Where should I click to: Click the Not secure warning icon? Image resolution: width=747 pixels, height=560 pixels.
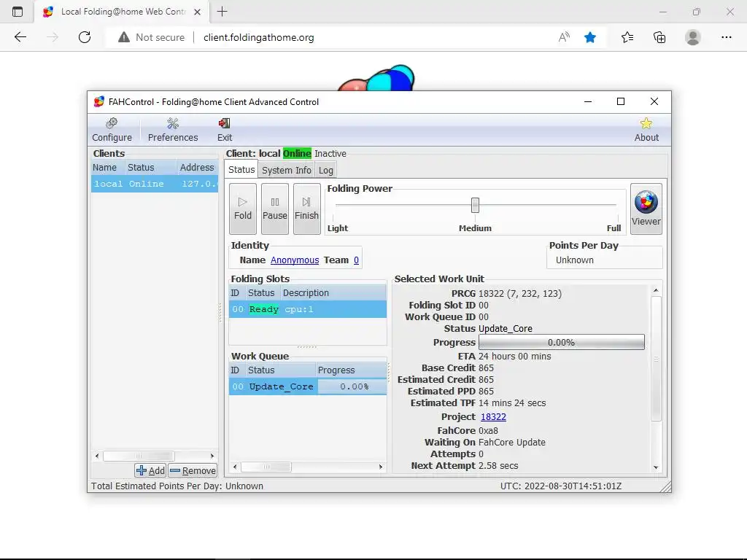coord(124,37)
